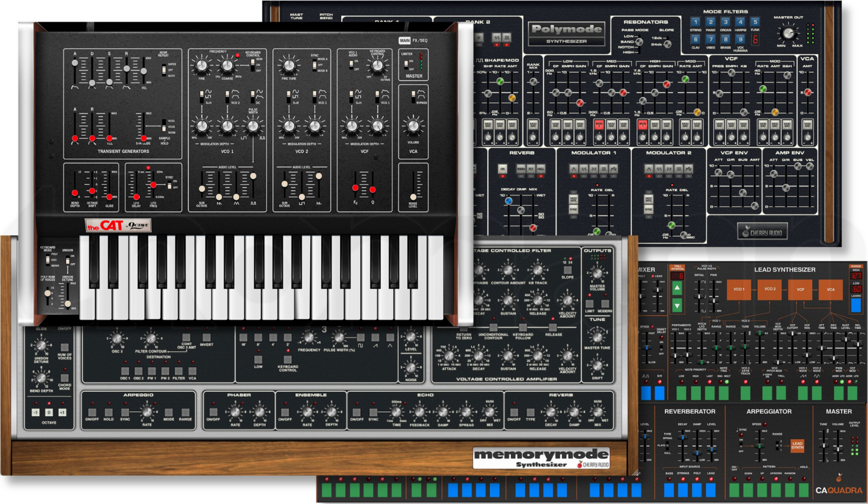The image size is (868, 504).
Task: Click the orange VCO 1 block in Quadra
Action: click(x=738, y=289)
